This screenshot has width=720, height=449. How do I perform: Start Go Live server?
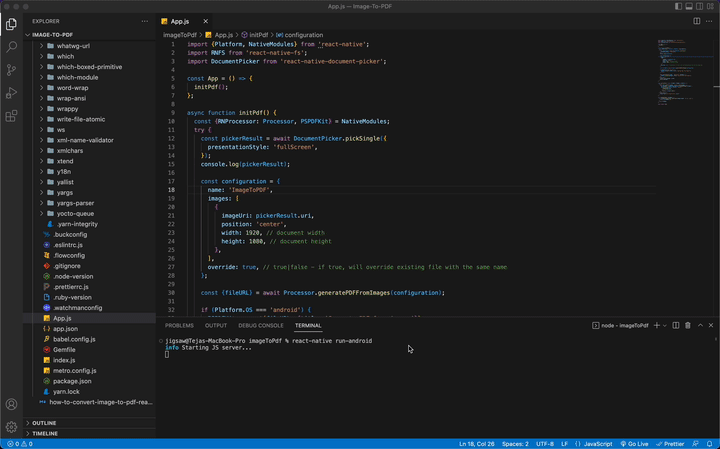pos(634,444)
